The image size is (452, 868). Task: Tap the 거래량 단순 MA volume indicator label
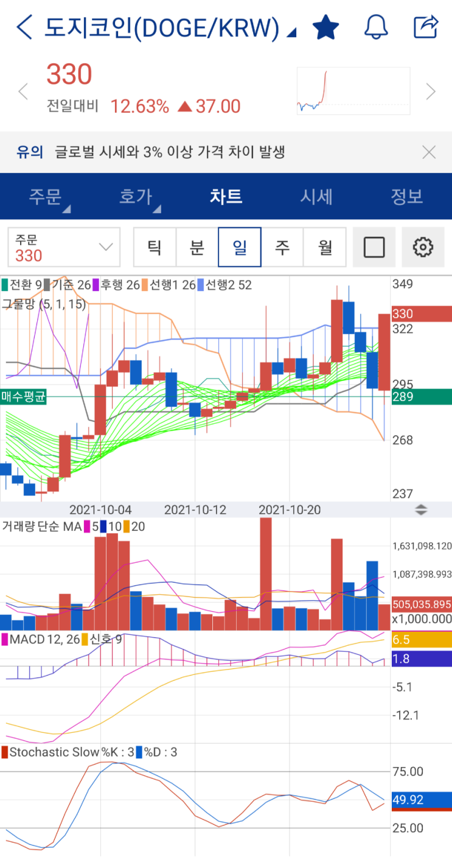click(41, 527)
